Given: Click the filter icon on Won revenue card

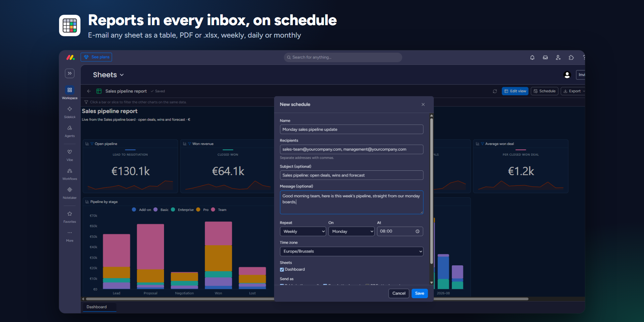Looking at the screenshot, I should 190,144.
